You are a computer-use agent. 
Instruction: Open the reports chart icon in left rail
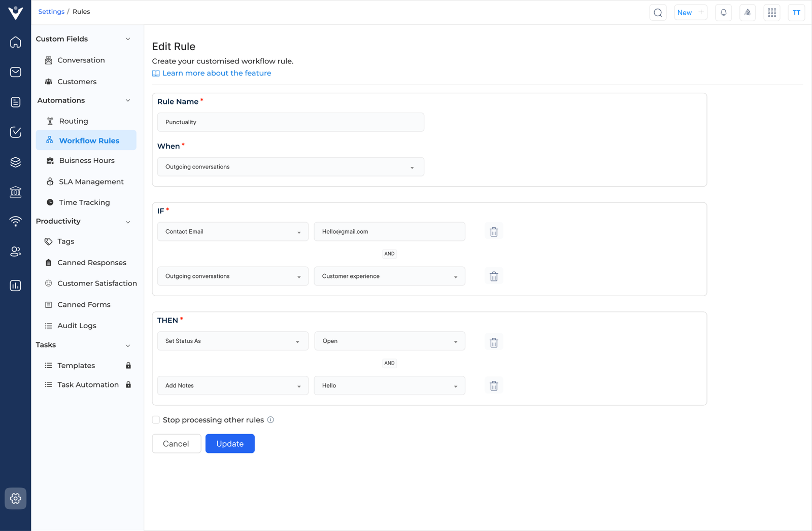[16, 286]
